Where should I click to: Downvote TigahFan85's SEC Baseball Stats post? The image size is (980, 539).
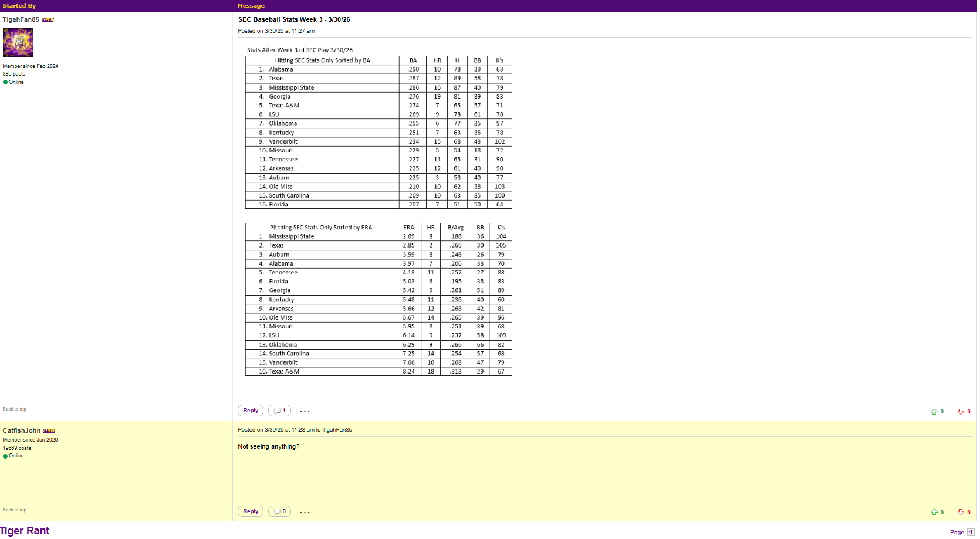[x=961, y=412]
